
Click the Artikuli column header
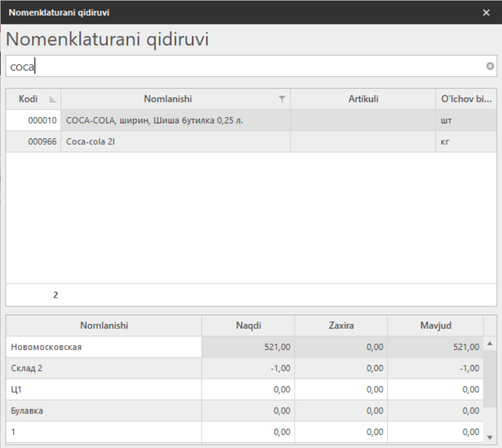(363, 99)
